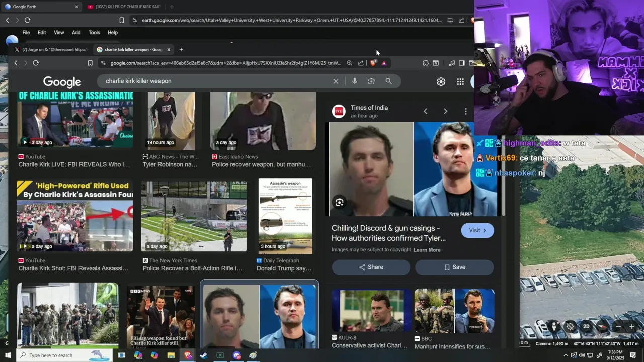Click the Visit button

pos(477,230)
